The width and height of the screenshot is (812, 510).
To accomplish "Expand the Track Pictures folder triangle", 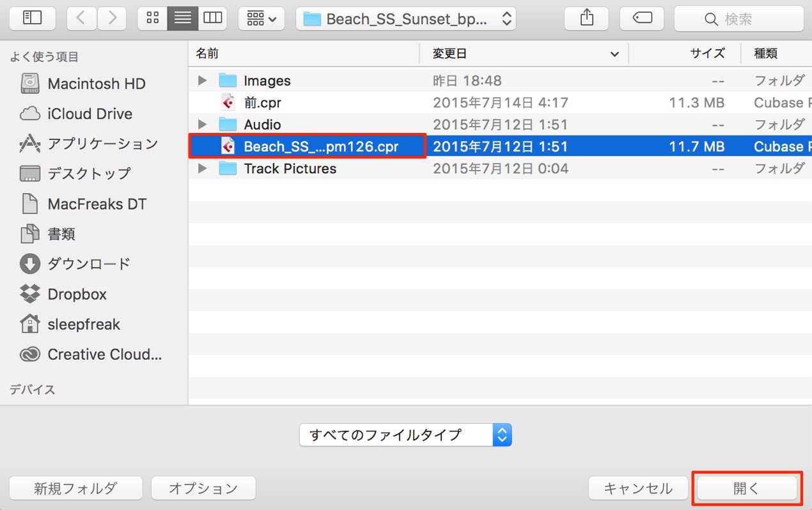I will pyautogui.click(x=203, y=168).
